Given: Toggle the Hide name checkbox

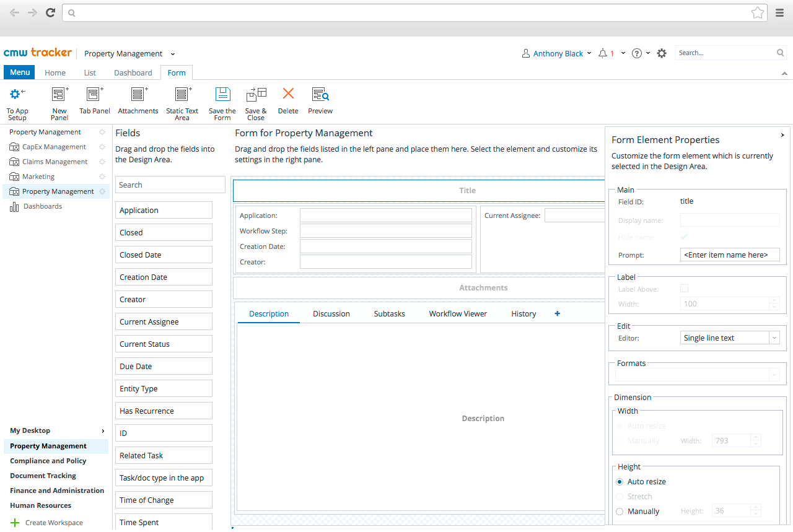Looking at the screenshot, I should [x=684, y=237].
